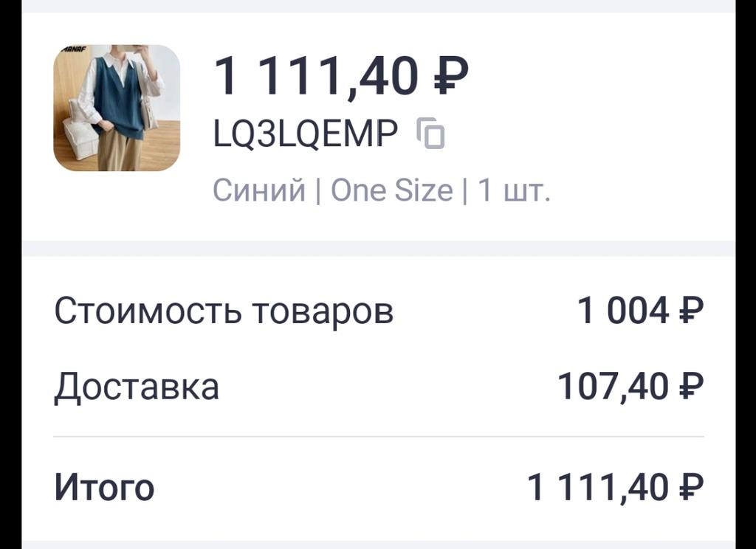Tap the Итого label
Image resolution: width=756 pixels, height=549 pixels.
[104, 487]
